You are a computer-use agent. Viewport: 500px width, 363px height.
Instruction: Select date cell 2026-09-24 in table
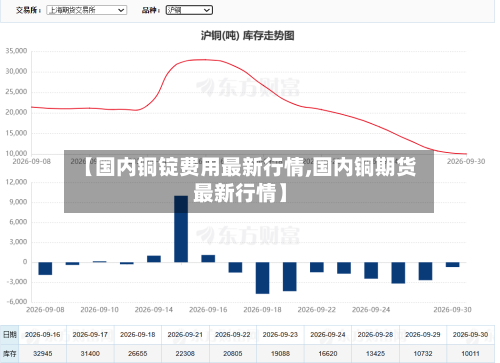click(x=328, y=334)
